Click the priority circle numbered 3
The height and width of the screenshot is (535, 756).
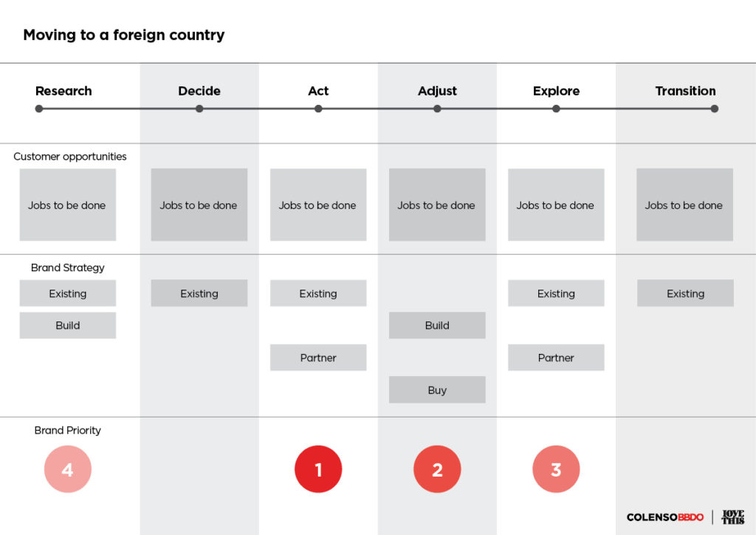(556, 469)
